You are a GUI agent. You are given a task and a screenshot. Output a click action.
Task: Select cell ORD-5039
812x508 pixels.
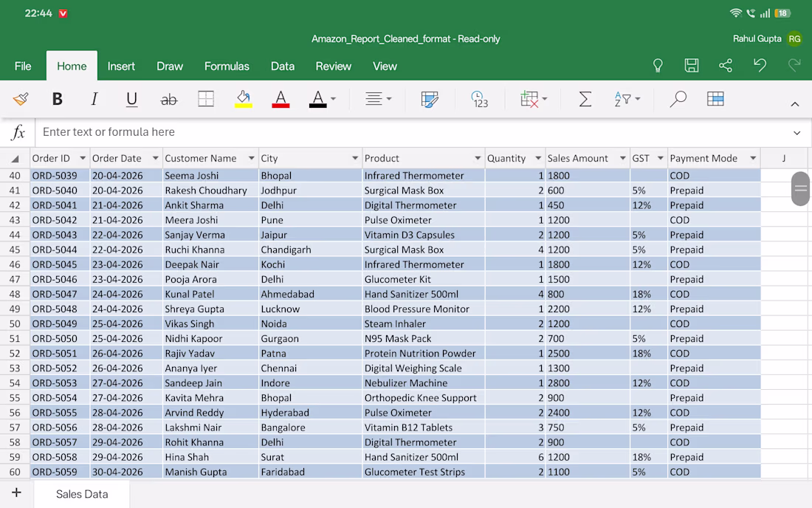[60, 176]
